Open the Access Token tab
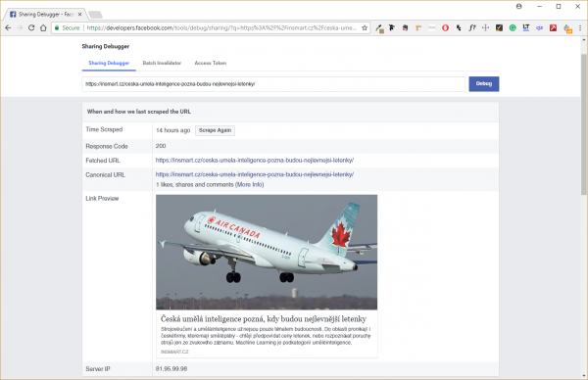Screen dimensions: 588x380 (x=211, y=63)
